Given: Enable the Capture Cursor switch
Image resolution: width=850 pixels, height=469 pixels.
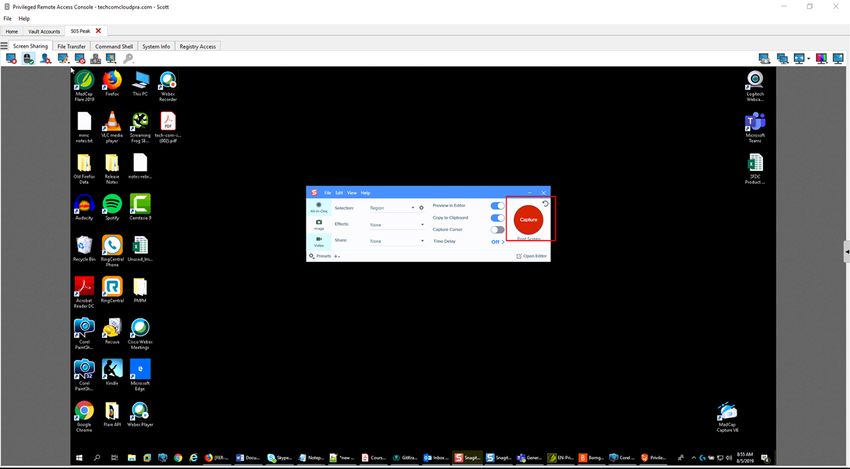Looking at the screenshot, I should tap(497, 229).
